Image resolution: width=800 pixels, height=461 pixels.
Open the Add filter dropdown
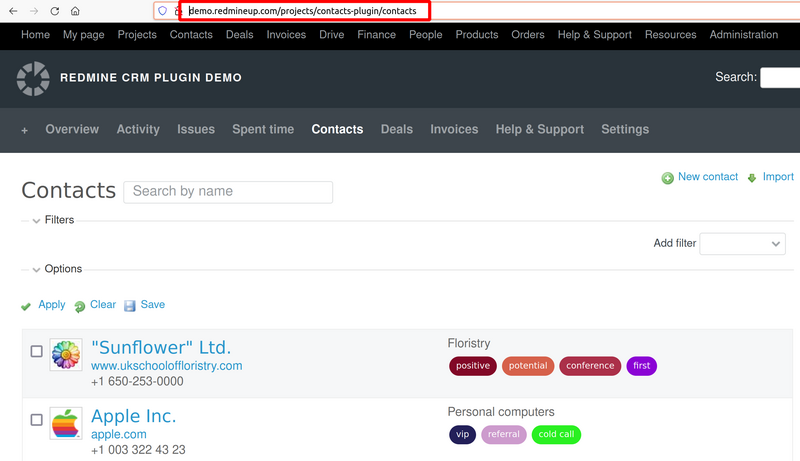[742, 243]
